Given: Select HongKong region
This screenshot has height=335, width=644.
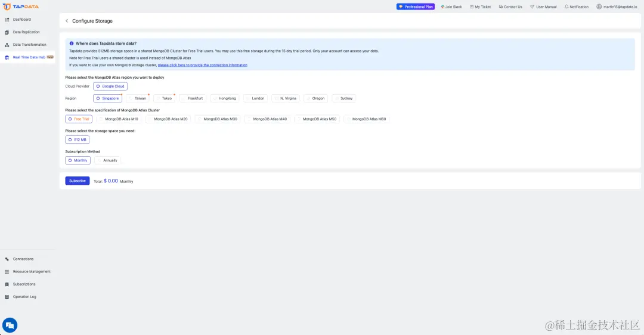Looking at the screenshot, I should click(x=225, y=98).
